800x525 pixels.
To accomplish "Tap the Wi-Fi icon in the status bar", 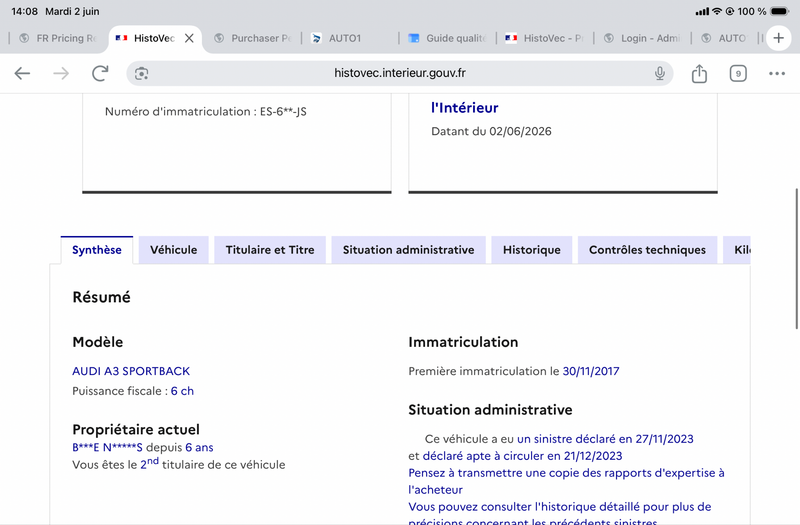I will point(717,11).
